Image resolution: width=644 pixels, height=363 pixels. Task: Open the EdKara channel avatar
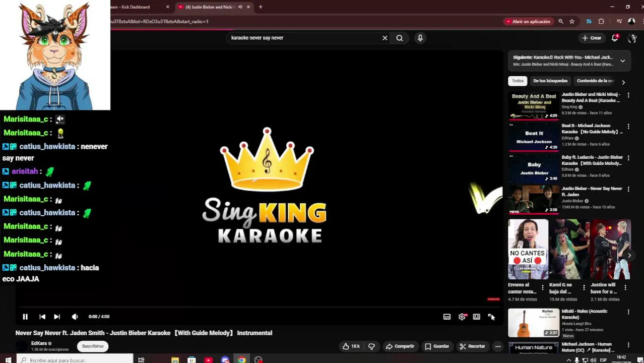click(22, 346)
